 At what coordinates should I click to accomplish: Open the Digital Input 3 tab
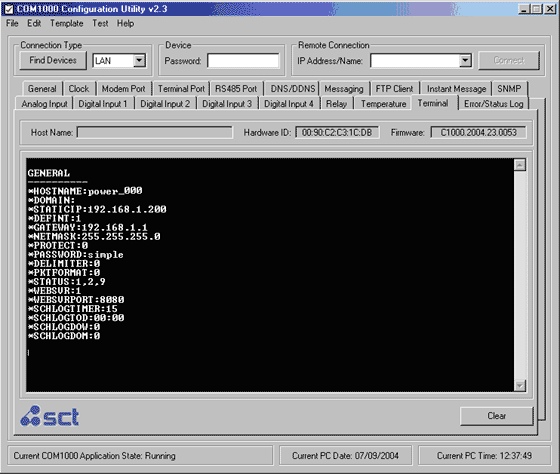227,104
